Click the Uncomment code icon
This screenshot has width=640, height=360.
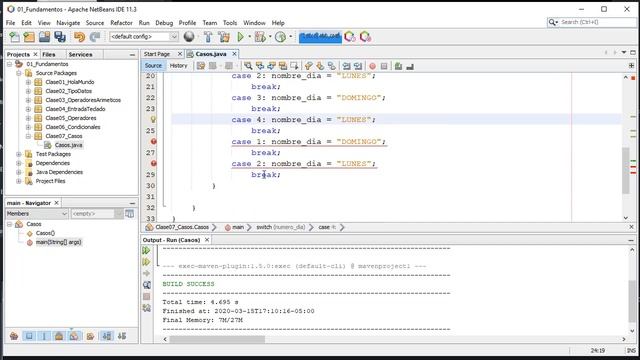pos(410,66)
